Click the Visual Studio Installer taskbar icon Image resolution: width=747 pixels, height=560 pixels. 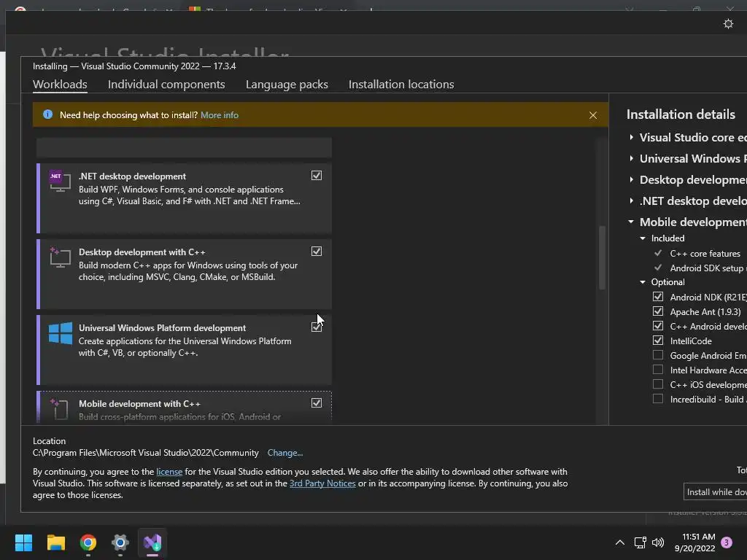point(152,542)
